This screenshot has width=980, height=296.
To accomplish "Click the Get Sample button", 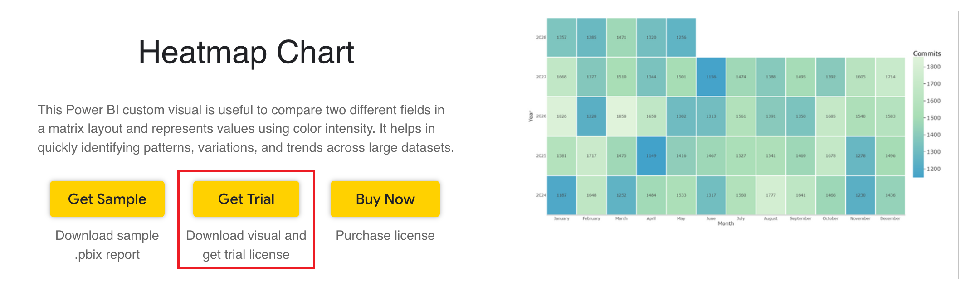I will [107, 199].
